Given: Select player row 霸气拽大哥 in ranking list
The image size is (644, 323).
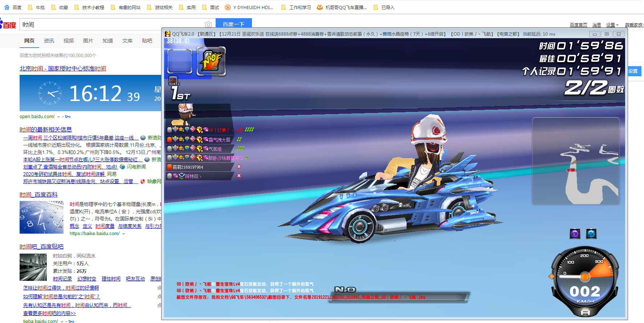Looking at the screenshot, I should (200, 140).
